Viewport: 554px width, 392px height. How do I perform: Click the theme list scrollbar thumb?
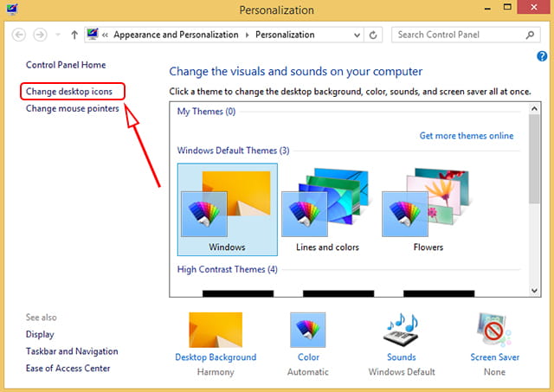click(534, 159)
